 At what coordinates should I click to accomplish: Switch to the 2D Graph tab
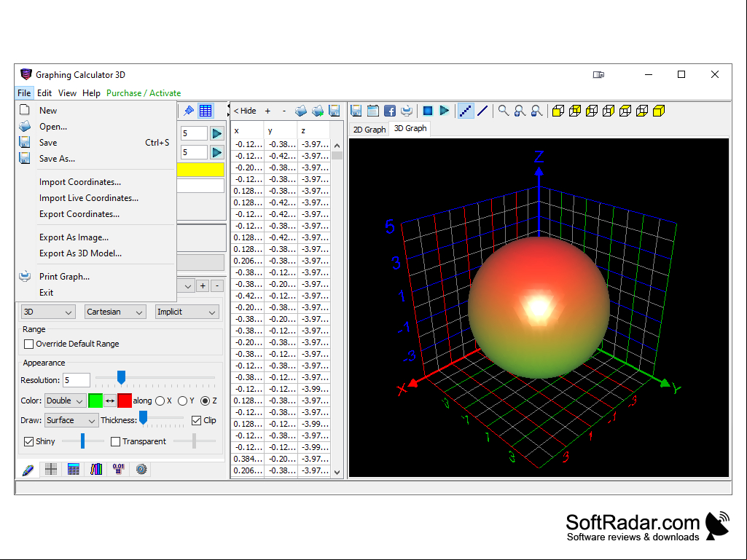(x=369, y=130)
